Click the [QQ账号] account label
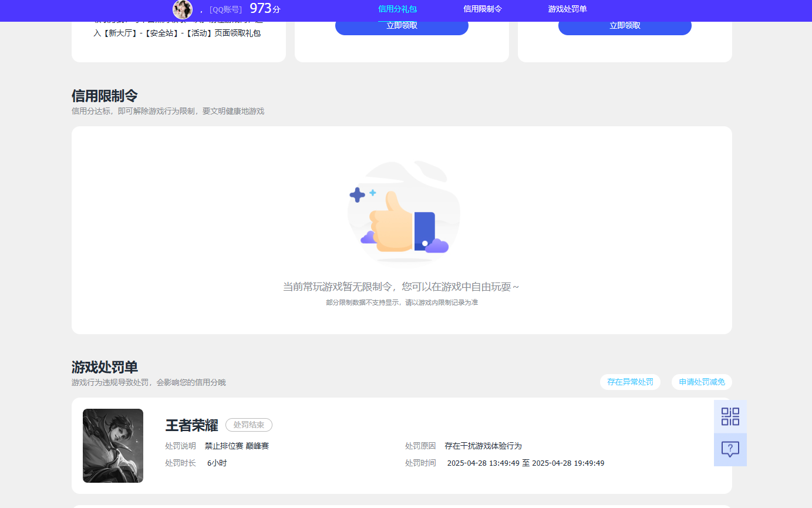Screen dimensions: 812x508 point(225,9)
